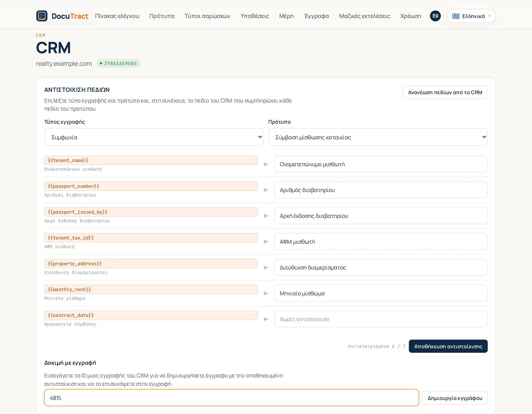Click Αποθήκευση αντιστοίχισης button
The width and height of the screenshot is (532, 414).
click(448, 346)
